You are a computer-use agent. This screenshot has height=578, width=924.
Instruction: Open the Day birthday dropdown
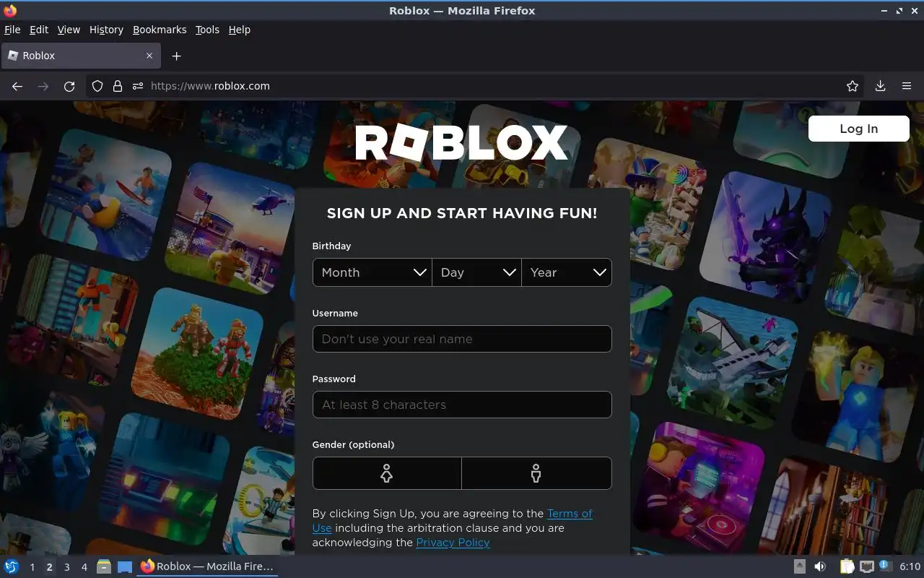click(476, 272)
